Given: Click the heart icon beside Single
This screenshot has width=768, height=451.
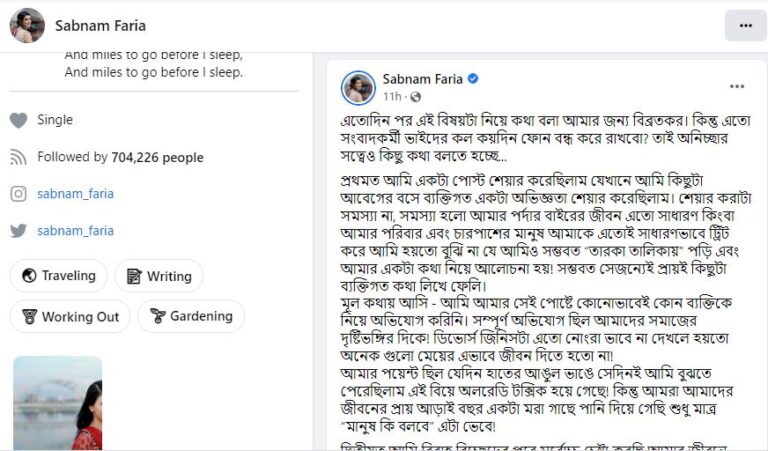Looking at the screenshot, I should [x=18, y=120].
